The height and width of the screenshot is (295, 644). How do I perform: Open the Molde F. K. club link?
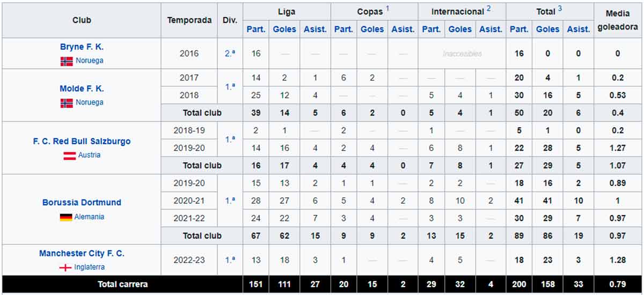(x=82, y=89)
